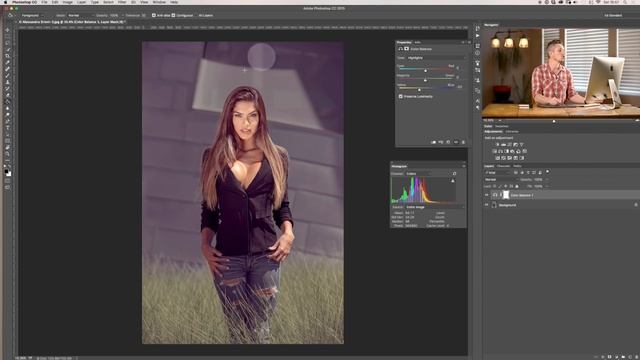Select the Move tool
This screenshot has height=360, width=640.
coord(7,30)
